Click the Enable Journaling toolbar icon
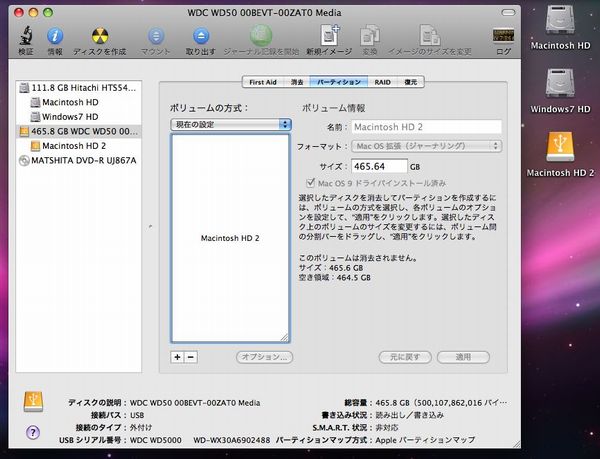The width and height of the screenshot is (600, 459). pos(261,36)
